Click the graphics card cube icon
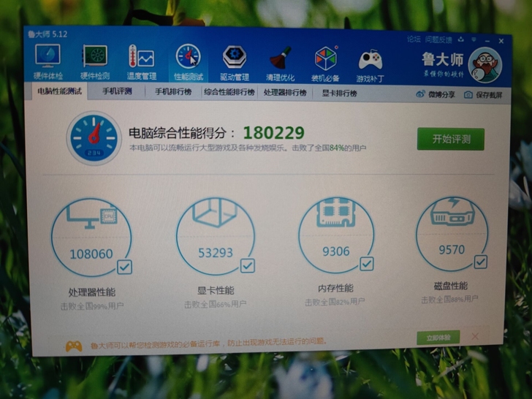The width and height of the screenshot is (532, 399). click(215, 213)
